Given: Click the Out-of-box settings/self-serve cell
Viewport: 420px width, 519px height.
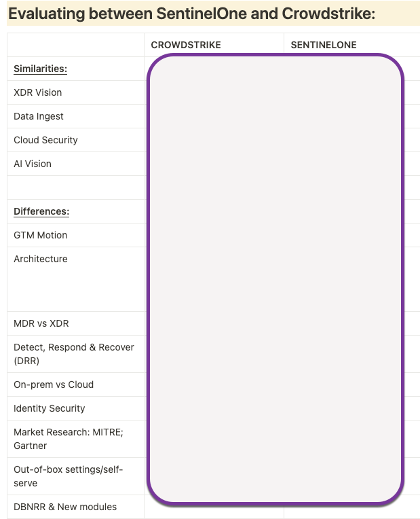Looking at the screenshot, I should (x=68, y=476).
